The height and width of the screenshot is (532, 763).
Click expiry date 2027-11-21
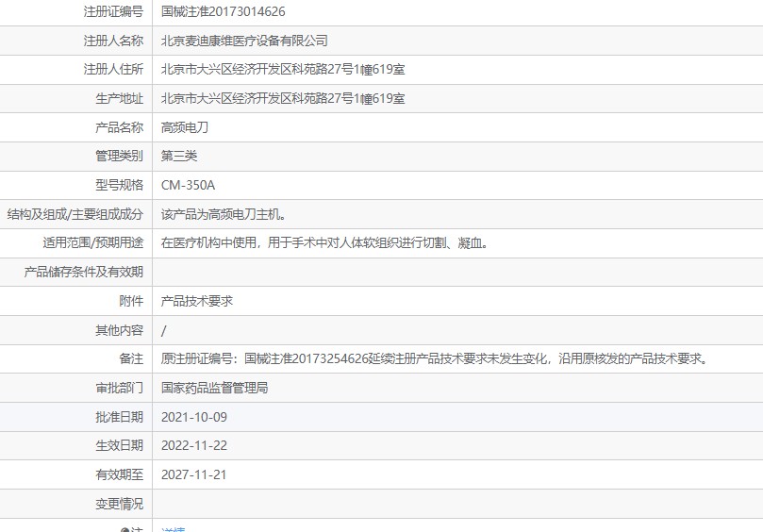194,475
